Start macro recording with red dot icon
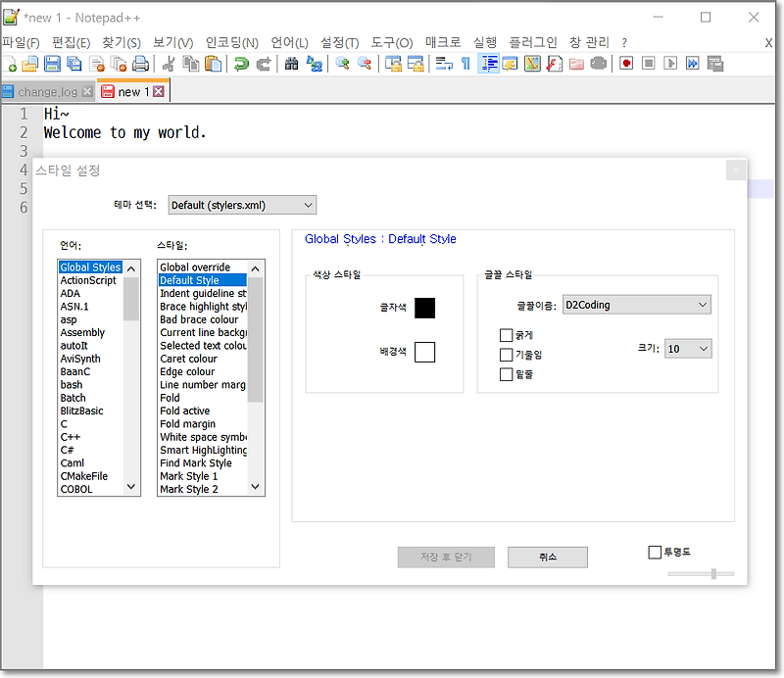 (626, 64)
